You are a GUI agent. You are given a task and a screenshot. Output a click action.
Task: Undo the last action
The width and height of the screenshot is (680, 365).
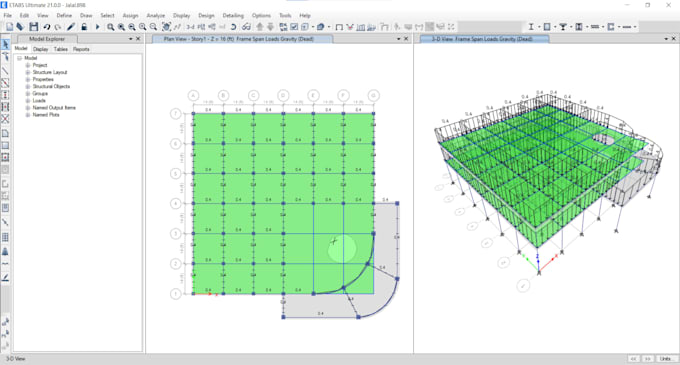coord(46,27)
